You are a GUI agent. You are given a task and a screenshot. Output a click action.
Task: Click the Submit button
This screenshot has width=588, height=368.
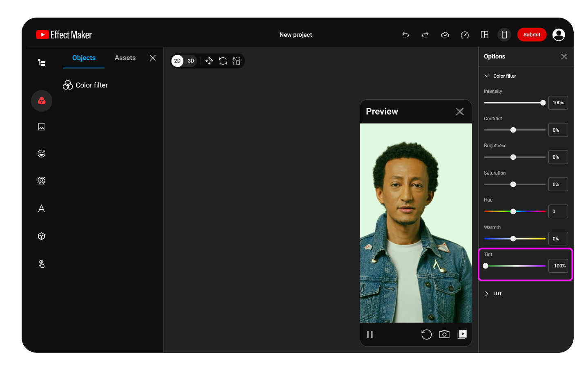pos(532,35)
